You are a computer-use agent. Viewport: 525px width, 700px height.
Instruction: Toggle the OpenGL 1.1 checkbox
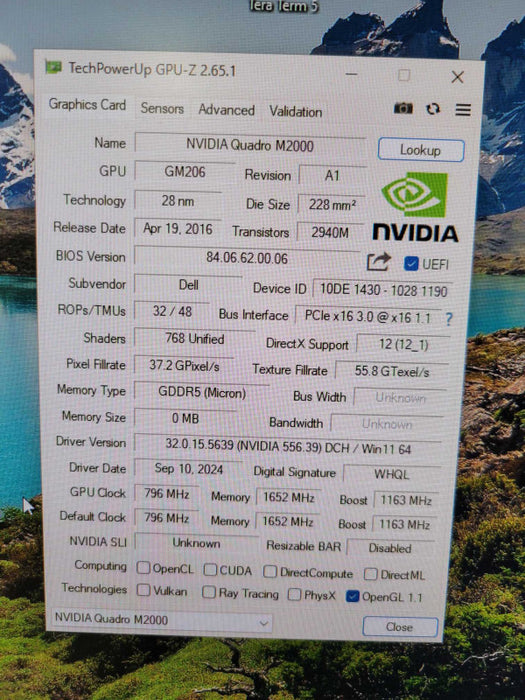[353, 596]
